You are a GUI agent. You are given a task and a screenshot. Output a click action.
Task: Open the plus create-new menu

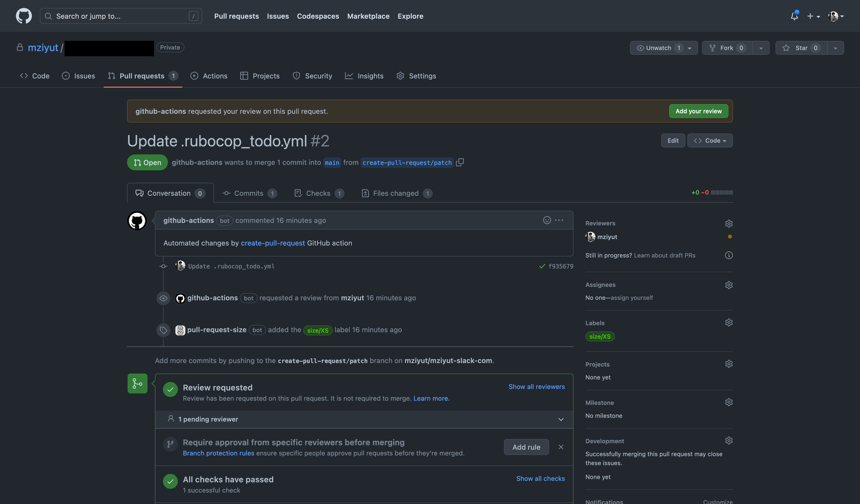pyautogui.click(x=813, y=16)
